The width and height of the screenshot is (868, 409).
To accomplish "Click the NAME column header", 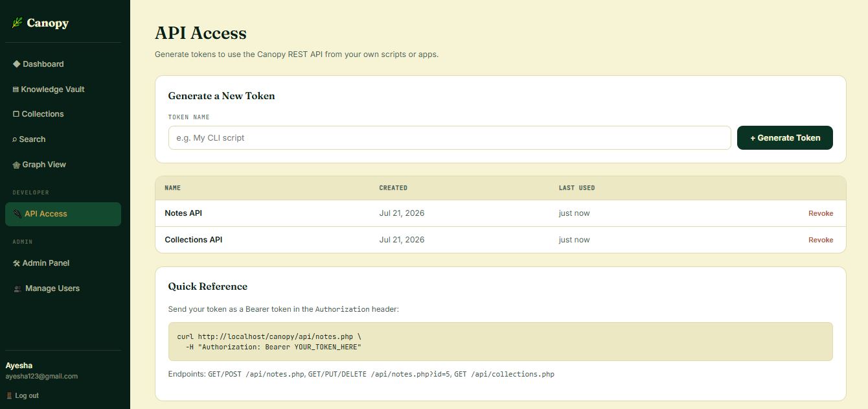I will tap(172, 188).
